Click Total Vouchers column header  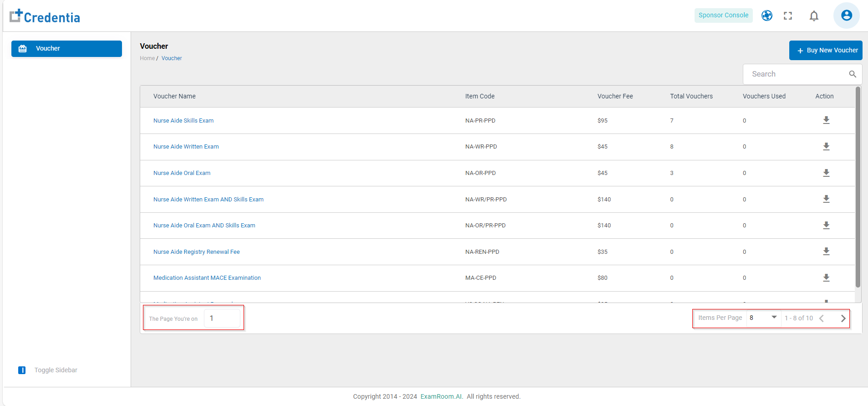click(691, 96)
